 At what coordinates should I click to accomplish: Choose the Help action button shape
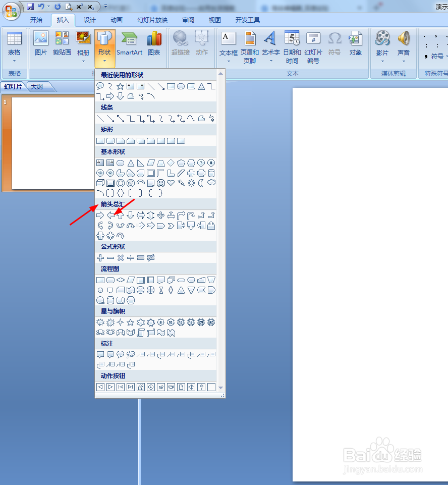tap(201, 387)
